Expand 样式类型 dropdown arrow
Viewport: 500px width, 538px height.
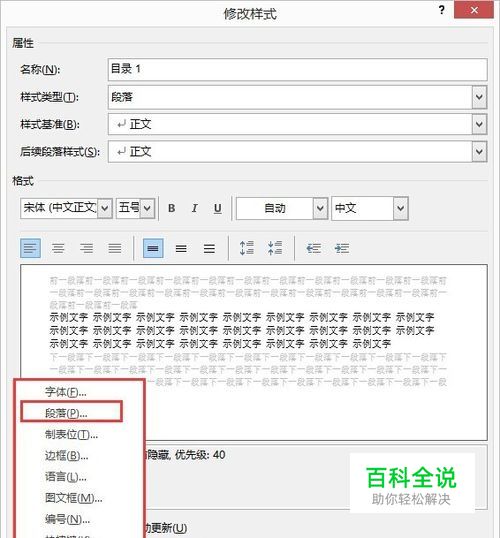coord(479,97)
